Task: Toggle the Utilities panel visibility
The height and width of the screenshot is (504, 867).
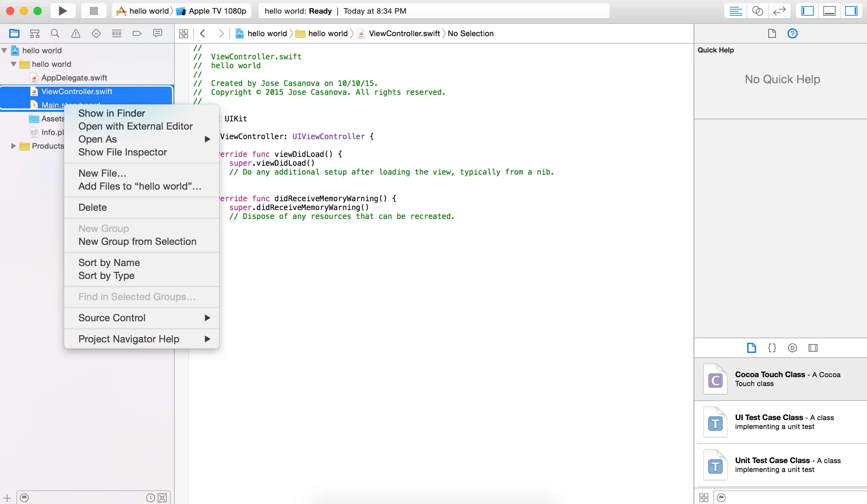Action: tap(851, 11)
